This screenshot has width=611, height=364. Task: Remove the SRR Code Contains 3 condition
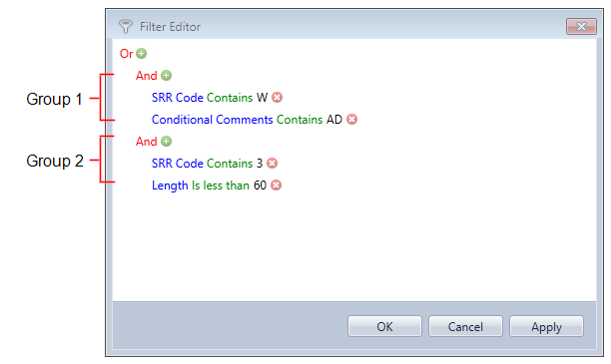coord(272,164)
